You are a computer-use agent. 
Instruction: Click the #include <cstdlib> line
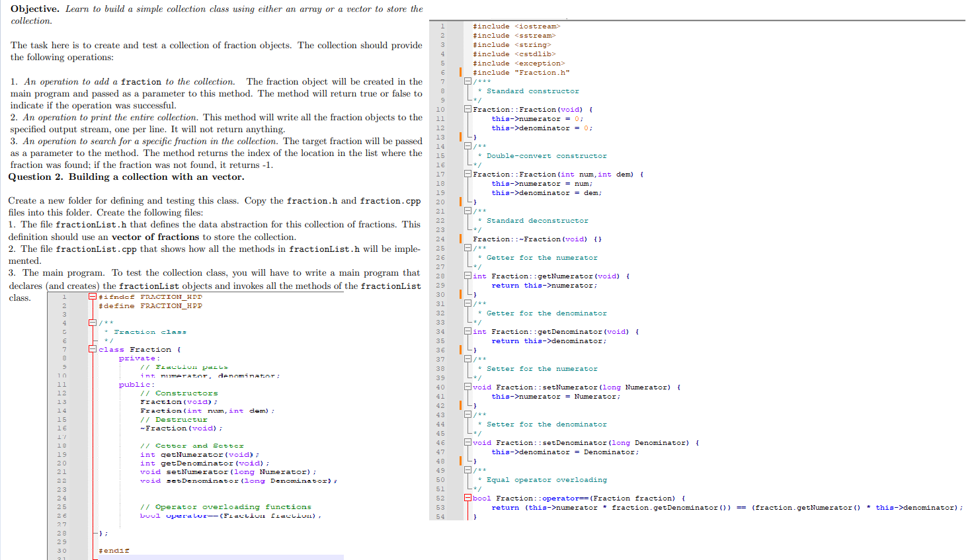tap(514, 54)
